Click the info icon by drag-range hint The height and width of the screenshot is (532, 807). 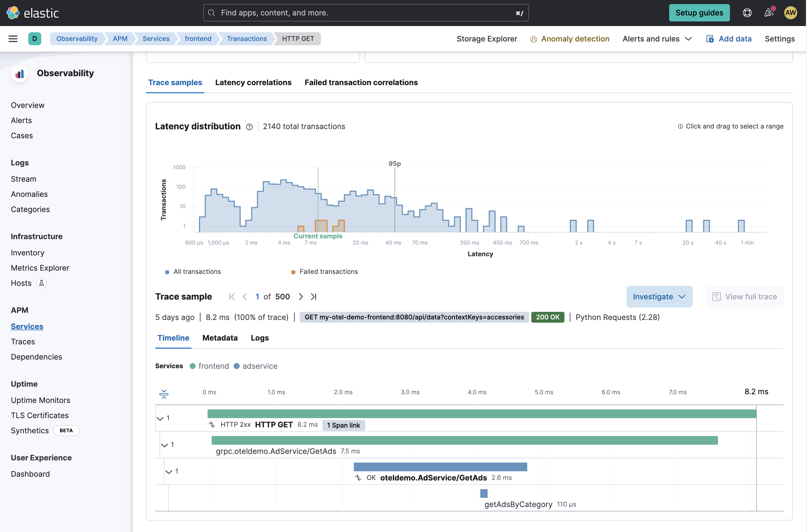point(680,126)
